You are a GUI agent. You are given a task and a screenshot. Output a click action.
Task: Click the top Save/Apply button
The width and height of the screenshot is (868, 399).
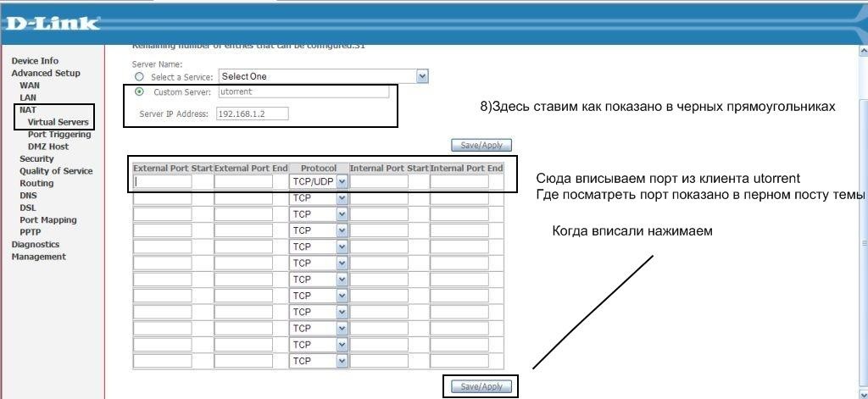pyautogui.click(x=481, y=145)
